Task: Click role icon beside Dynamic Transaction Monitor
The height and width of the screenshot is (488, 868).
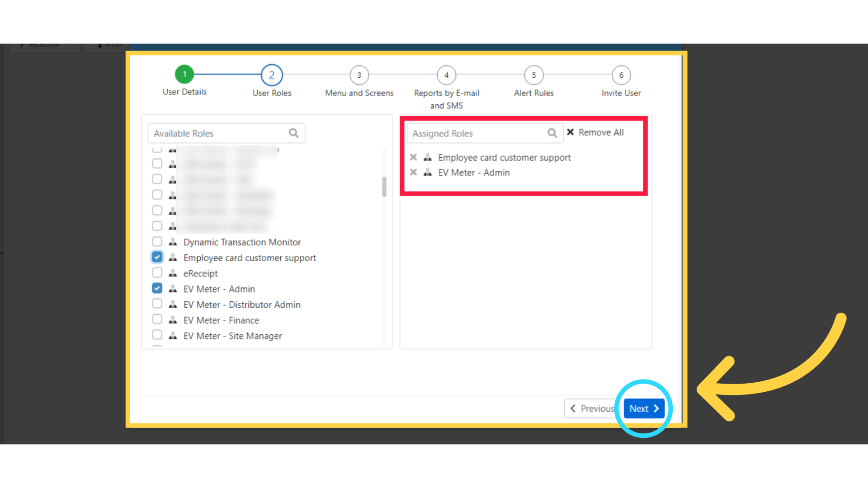Action: point(173,242)
